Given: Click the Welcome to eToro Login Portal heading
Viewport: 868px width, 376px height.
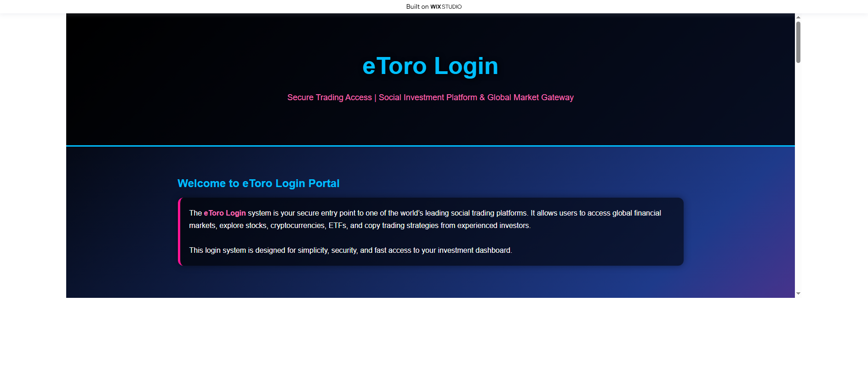Looking at the screenshot, I should click(258, 183).
